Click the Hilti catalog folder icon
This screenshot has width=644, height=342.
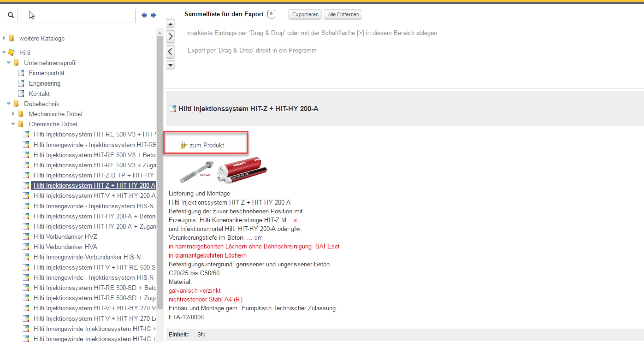(12, 53)
